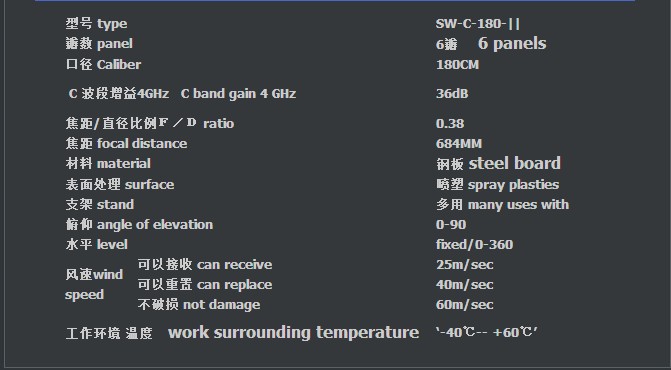The height and width of the screenshot is (370, 671).
Task: Click the 0.38 F/D ratio value
Action: [450, 124]
